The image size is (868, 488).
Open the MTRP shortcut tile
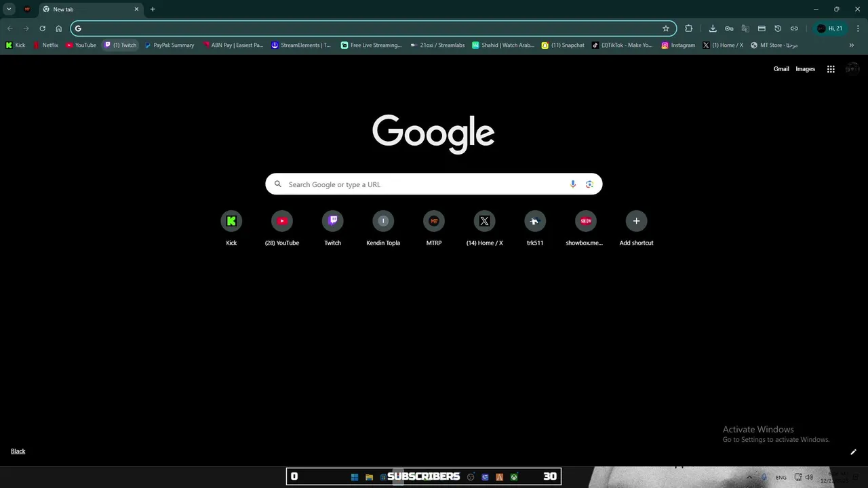click(x=434, y=228)
